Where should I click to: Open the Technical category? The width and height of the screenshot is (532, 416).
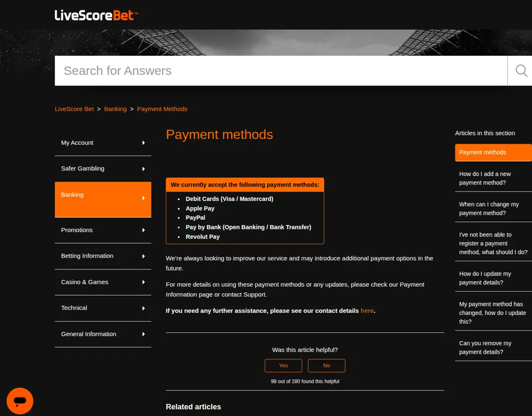(x=103, y=308)
